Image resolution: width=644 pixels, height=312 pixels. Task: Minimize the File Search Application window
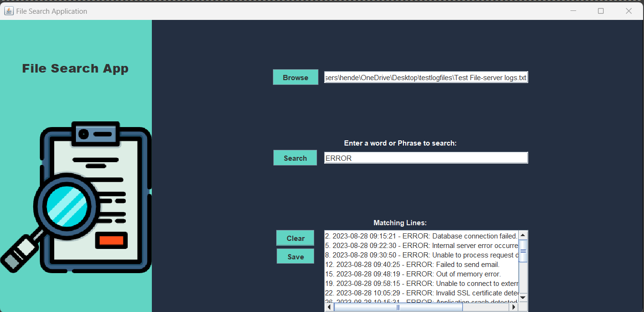point(573,10)
